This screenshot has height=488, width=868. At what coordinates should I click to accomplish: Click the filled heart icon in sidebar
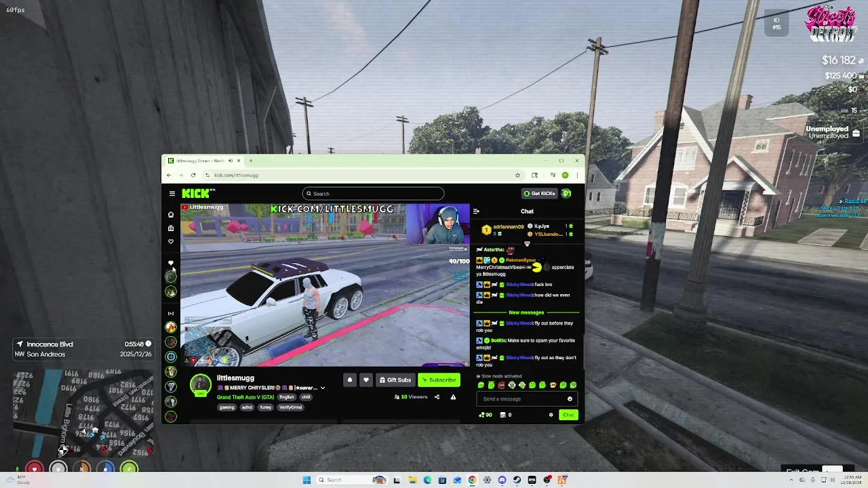171,263
